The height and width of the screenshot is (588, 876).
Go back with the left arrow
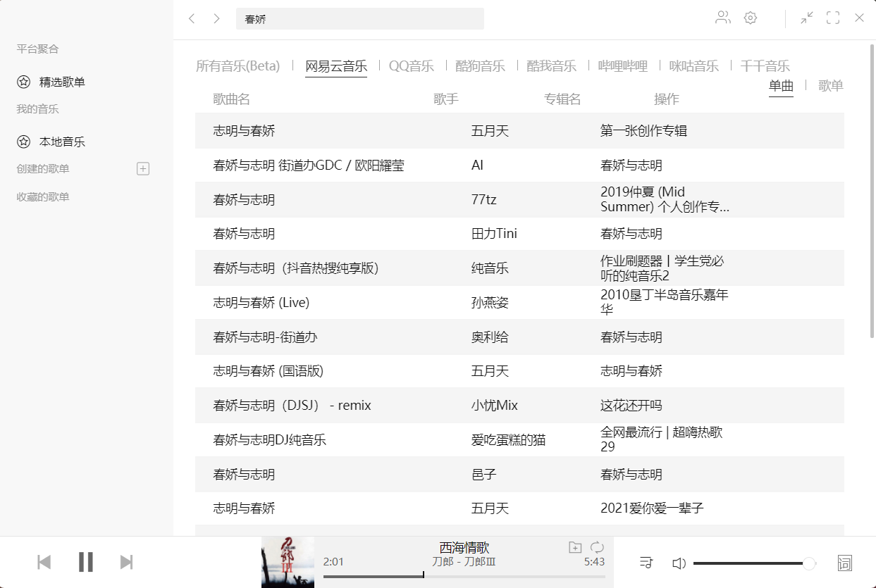[x=192, y=18]
